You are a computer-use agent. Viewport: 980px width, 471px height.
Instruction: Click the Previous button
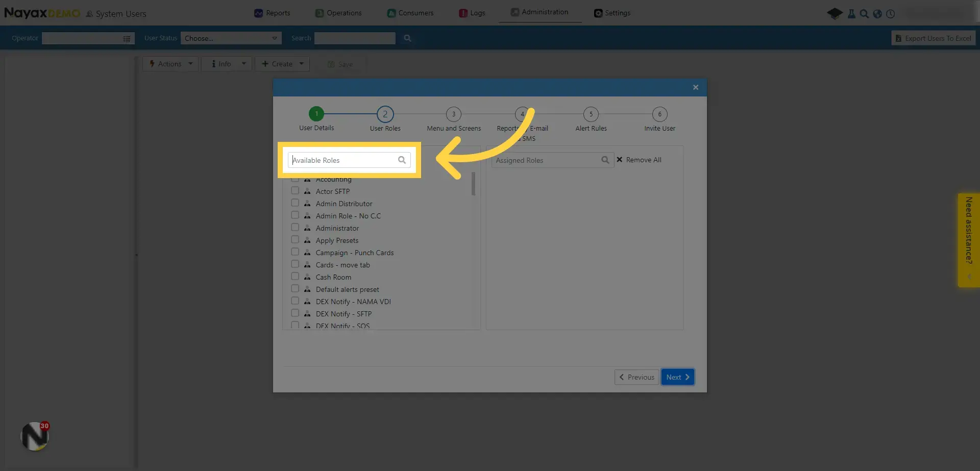point(636,377)
